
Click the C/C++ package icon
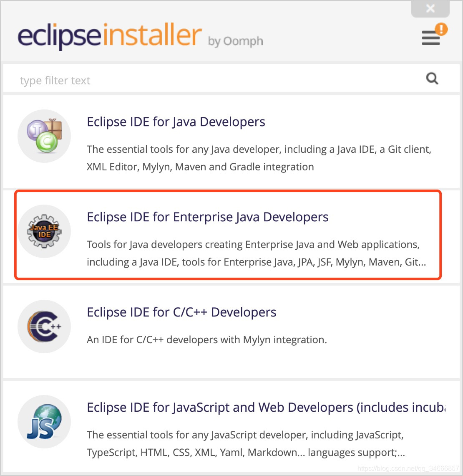44,327
